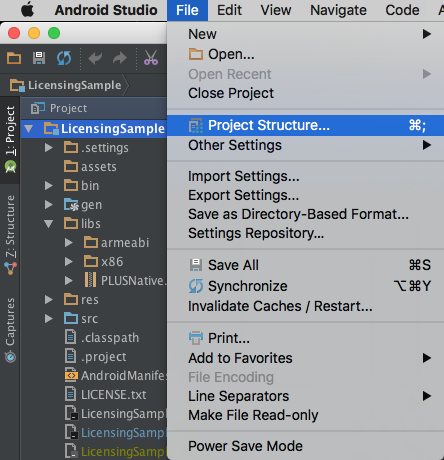Click the Open folder toolbar icon
Screen dimensions: 444x460
pyautogui.click(x=14, y=58)
